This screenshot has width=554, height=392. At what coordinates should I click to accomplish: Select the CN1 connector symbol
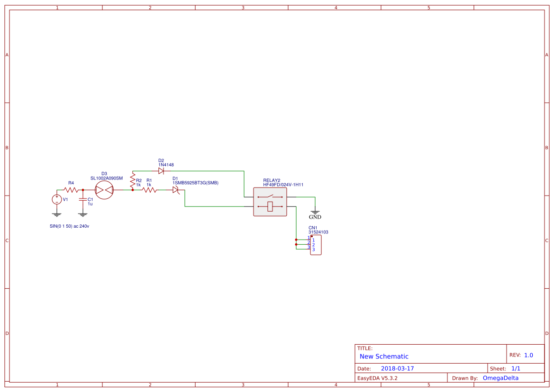pyautogui.click(x=316, y=244)
